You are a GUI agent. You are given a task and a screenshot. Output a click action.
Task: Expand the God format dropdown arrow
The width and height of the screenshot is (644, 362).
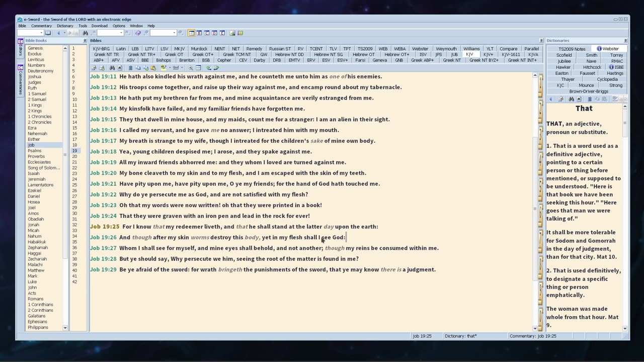coord(182,68)
